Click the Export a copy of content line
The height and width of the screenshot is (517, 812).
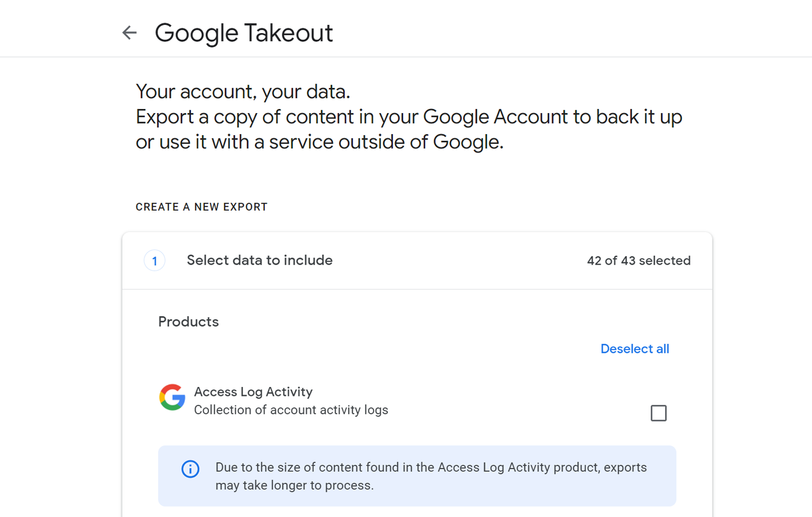[x=408, y=117]
